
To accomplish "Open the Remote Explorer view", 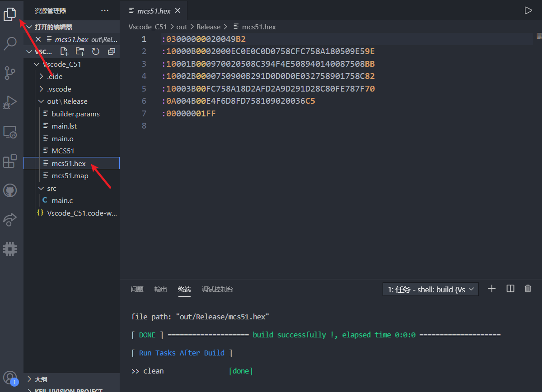I will click(10, 132).
